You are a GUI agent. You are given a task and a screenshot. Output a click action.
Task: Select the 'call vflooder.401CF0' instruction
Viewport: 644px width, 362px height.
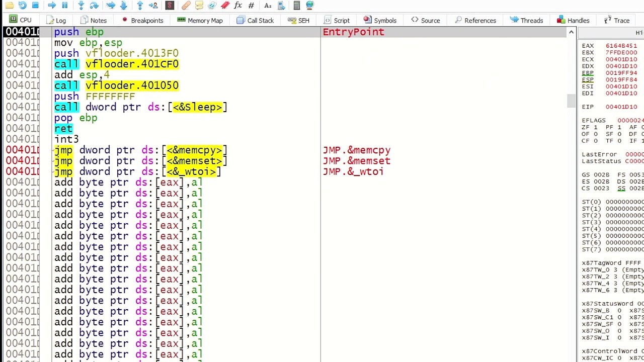116,64
